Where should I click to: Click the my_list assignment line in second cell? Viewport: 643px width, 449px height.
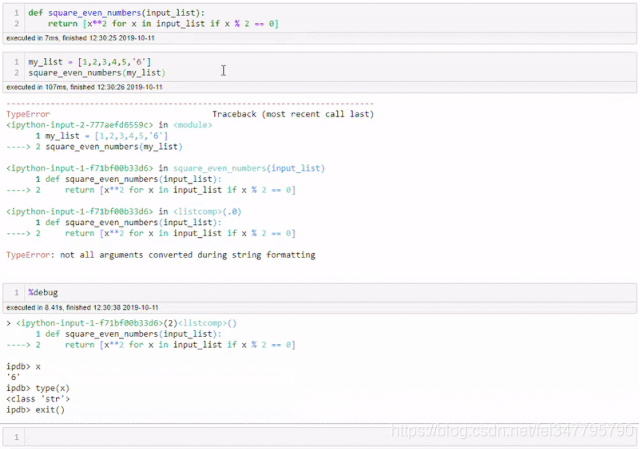coord(89,62)
